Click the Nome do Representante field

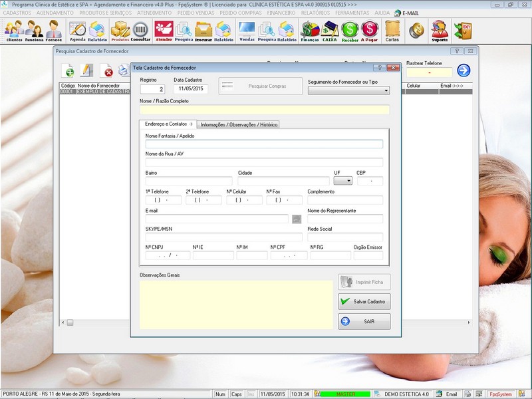(x=345, y=219)
